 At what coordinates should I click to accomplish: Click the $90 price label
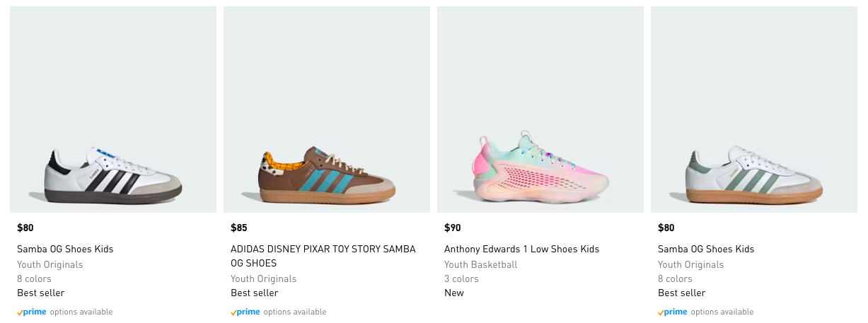point(453,228)
